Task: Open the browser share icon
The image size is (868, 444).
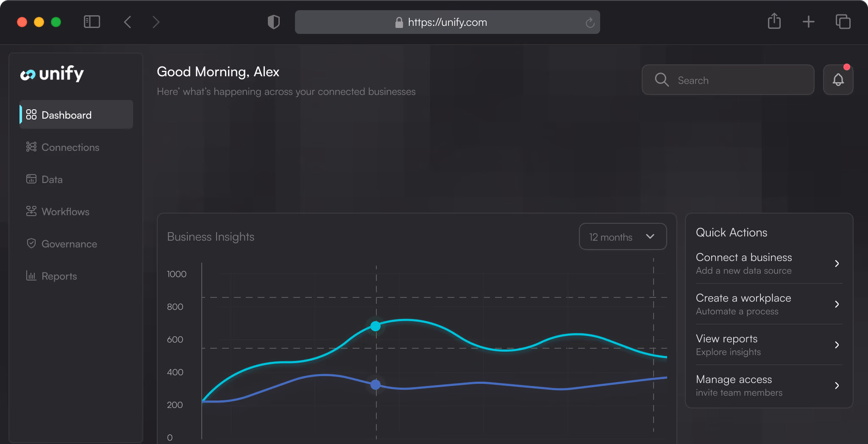Action: tap(774, 21)
